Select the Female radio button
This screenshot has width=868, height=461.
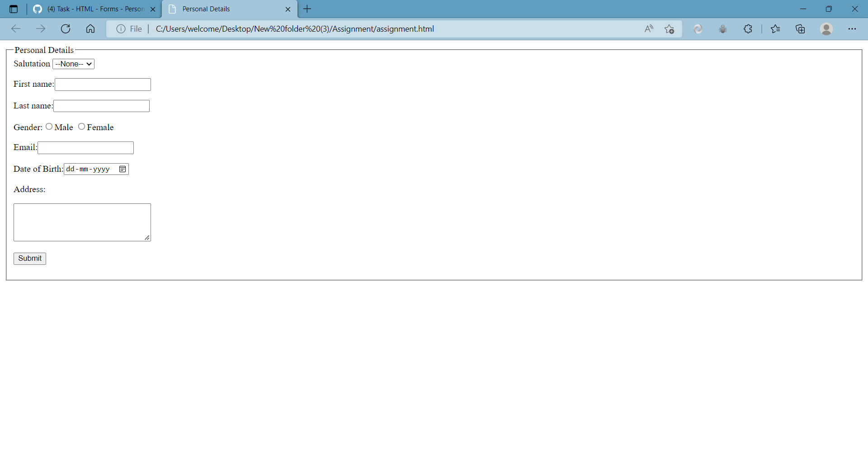click(x=82, y=126)
